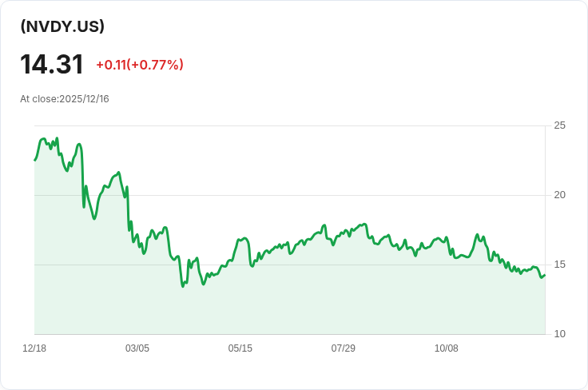The width and height of the screenshot is (588, 390).
Task: Click the highest peak of the price line
Action: 43,138
